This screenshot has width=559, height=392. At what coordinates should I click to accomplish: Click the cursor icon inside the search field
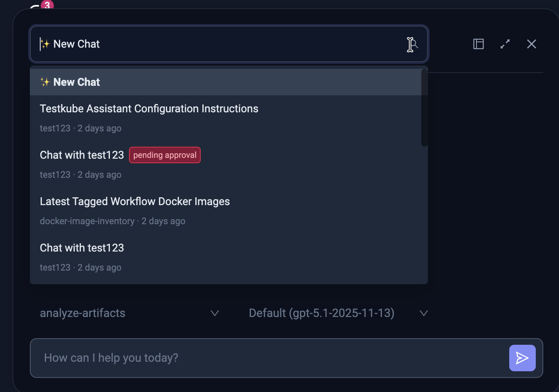pos(411,44)
